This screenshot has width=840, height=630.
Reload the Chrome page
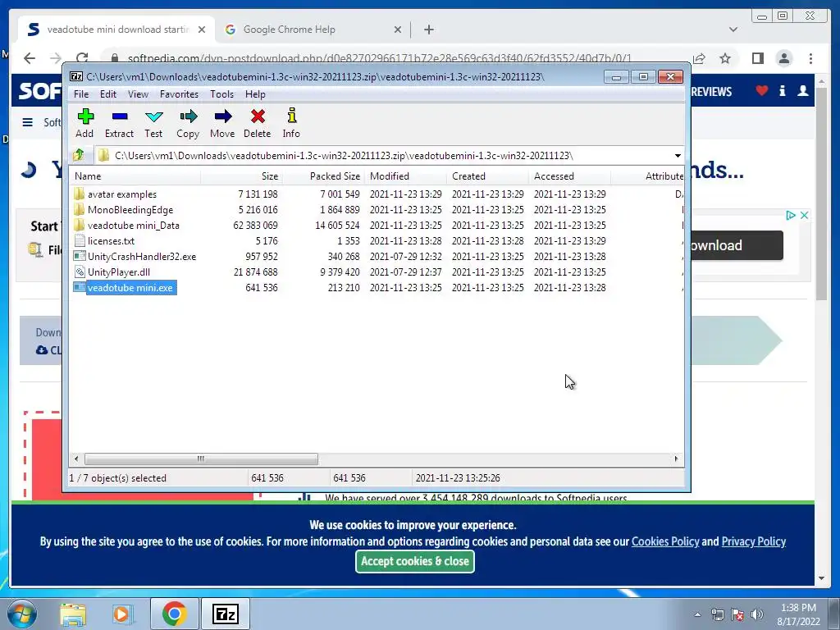82,58
